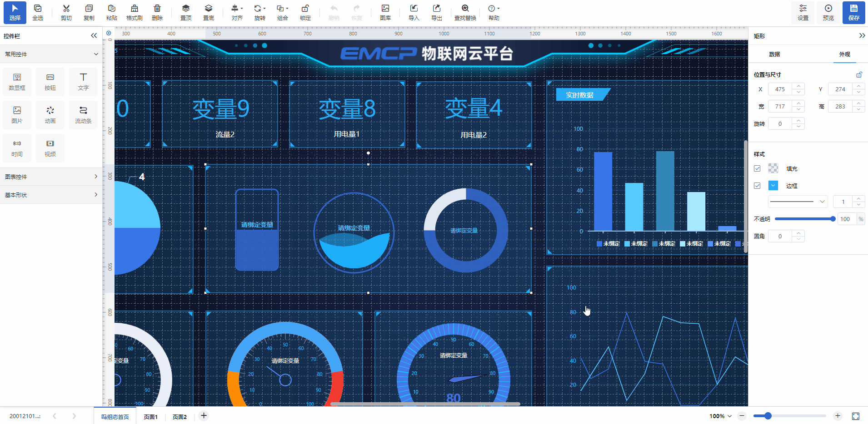Screen dimensions: 868x424
Task: Select the 按钮 control
Action: coord(50,82)
